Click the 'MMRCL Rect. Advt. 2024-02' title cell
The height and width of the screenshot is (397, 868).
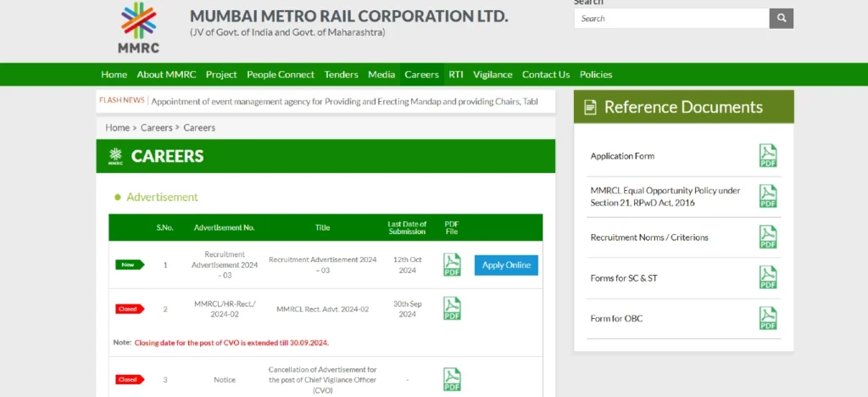(x=323, y=309)
